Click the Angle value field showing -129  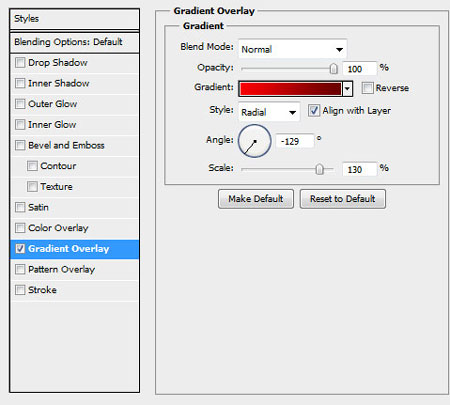[295, 141]
